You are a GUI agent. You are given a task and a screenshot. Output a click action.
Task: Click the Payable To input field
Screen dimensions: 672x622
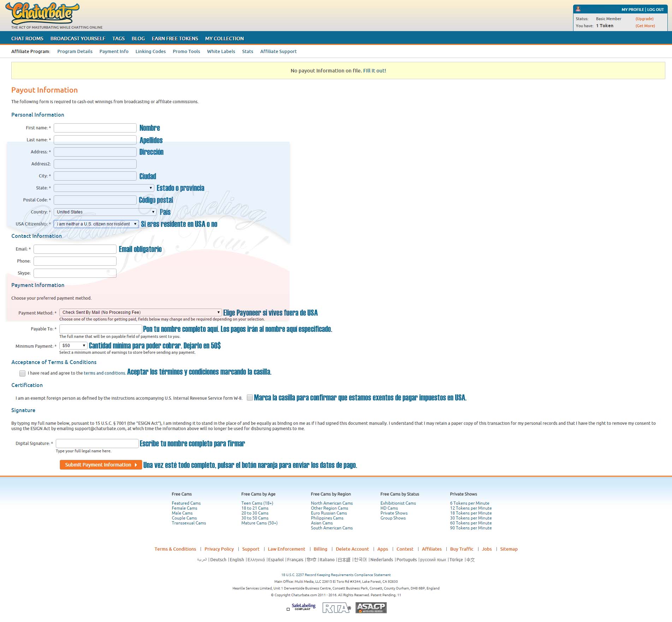(101, 329)
